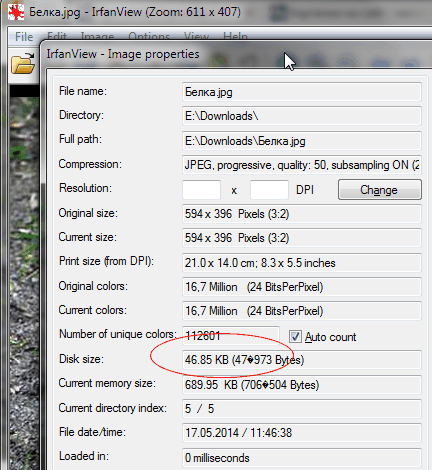
Task: Click the Current size value field
Action: pyautogui.click(x=302, y=238)
